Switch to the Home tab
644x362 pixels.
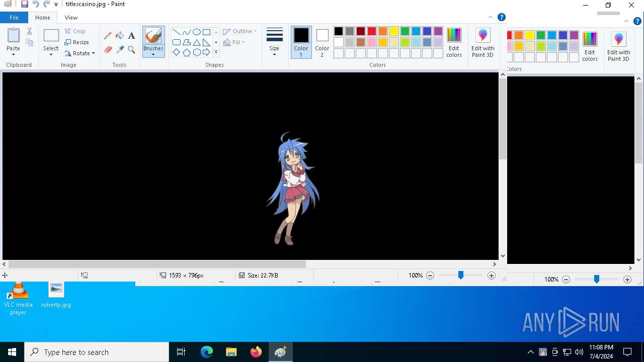pyautogui.click(x=43, y=18)
